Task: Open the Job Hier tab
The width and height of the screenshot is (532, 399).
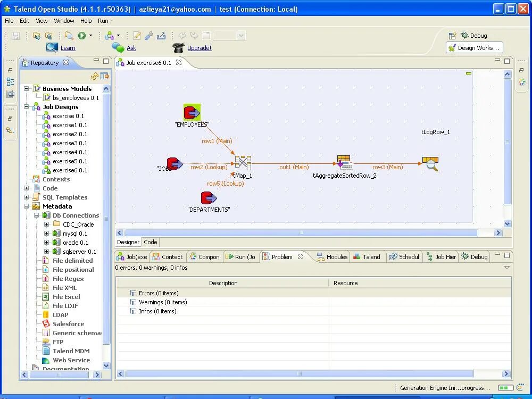Action: tap(442, 257)
